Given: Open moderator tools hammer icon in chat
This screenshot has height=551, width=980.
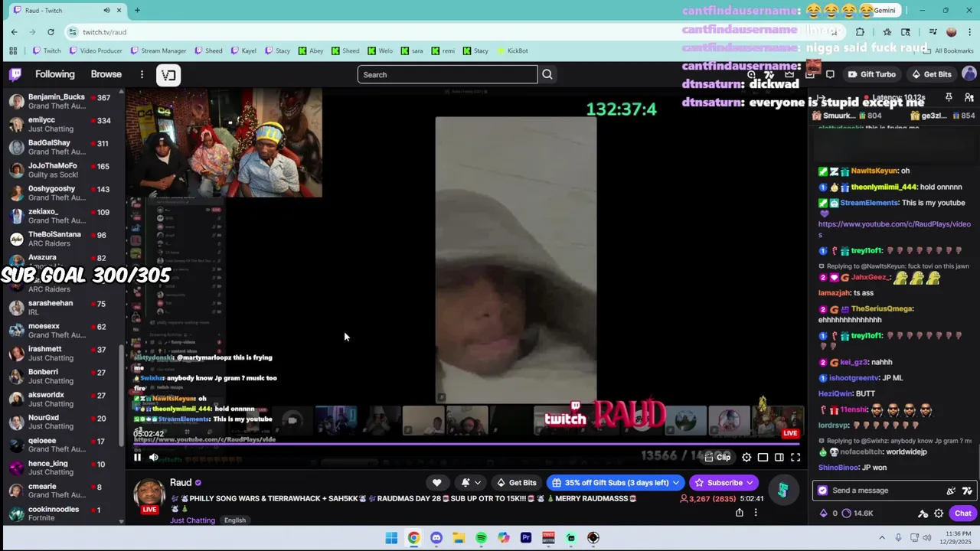Looking at the screenshot, I should [923, 514].
